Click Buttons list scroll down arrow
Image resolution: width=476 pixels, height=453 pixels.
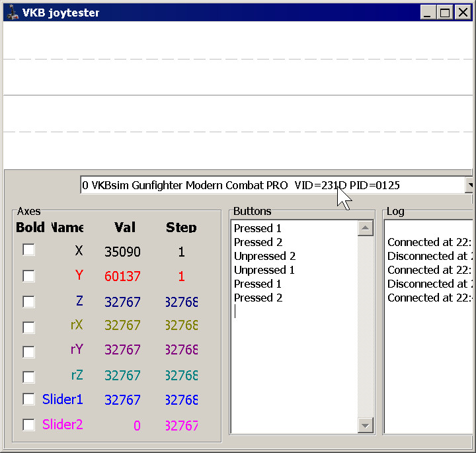coord(366,425)
